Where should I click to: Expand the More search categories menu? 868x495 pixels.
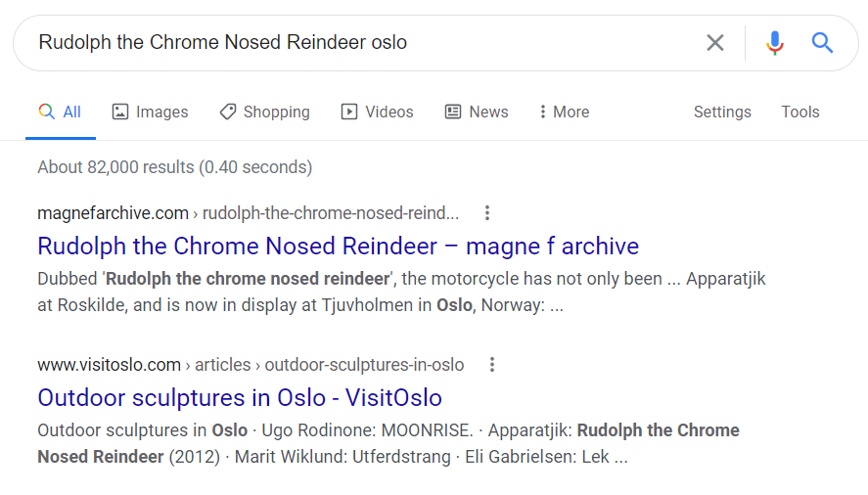[564, 112]
